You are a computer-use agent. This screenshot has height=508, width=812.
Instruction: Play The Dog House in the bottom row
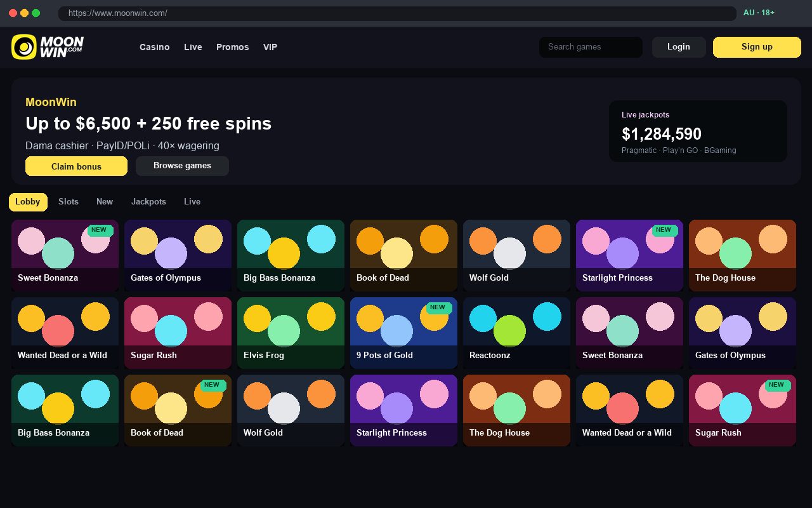[516, 411]
